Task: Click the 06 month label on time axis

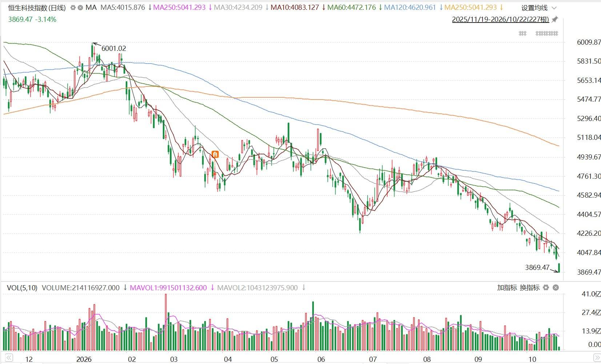Action: coord(321,359)
